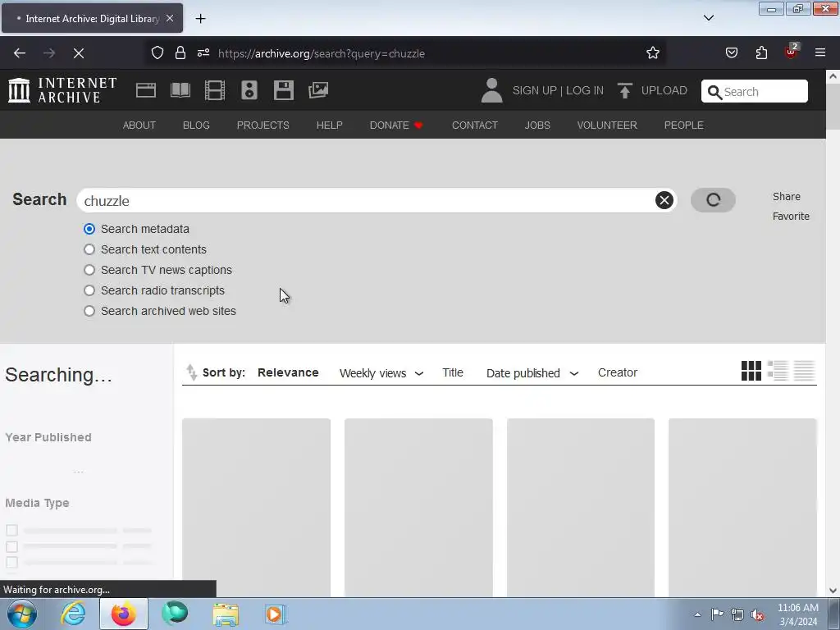Select Search radio transcripts option
Image resolution: width=840 pixels, height=630 pixels.
pos(89,290)
